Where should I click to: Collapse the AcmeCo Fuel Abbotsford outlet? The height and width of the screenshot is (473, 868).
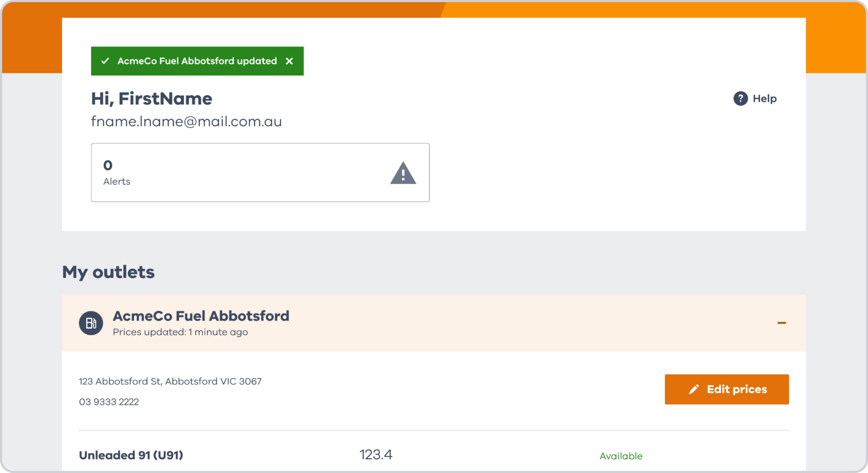coord(781,323)
